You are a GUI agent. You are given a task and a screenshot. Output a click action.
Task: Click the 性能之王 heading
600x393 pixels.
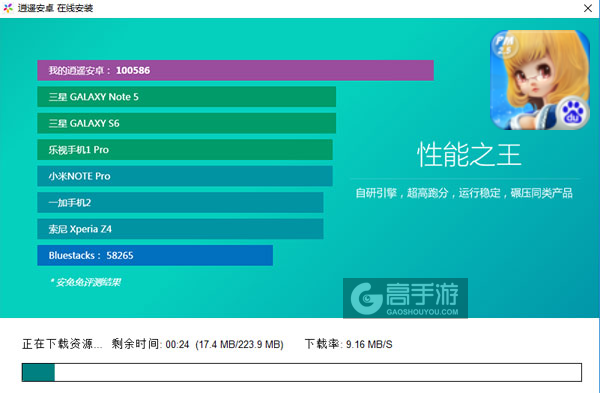pyautogui.click(x=469, y=155)
